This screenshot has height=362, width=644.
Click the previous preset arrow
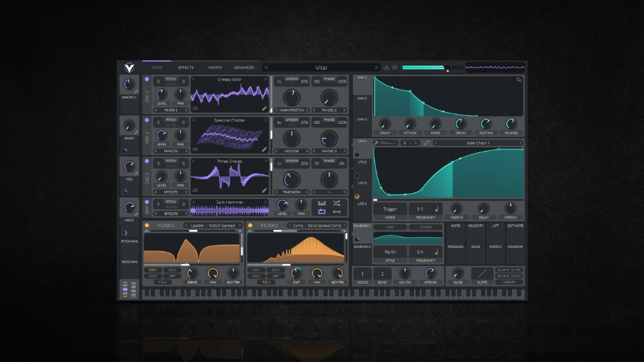(266, 67)
